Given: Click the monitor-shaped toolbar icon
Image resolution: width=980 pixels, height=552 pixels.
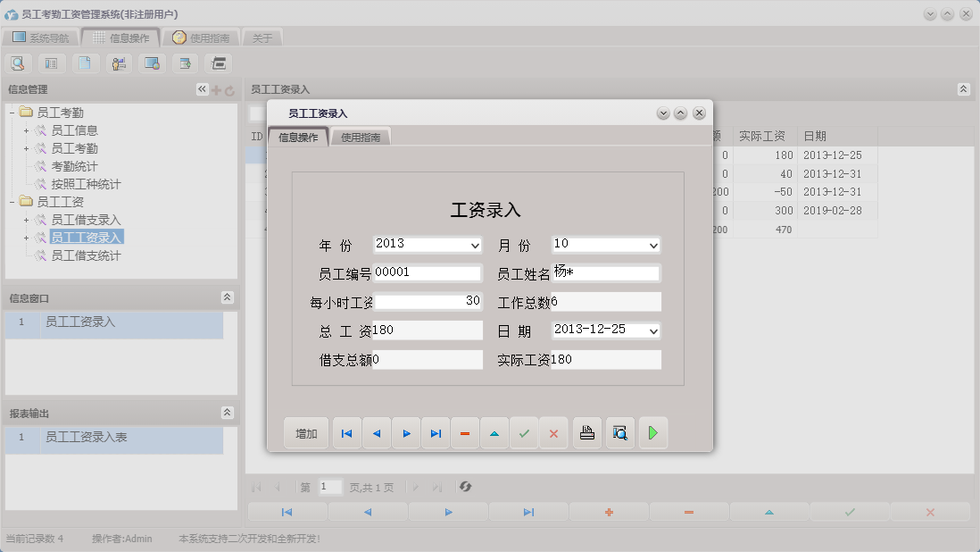Looking at the screenshot, I should [152, 63].
